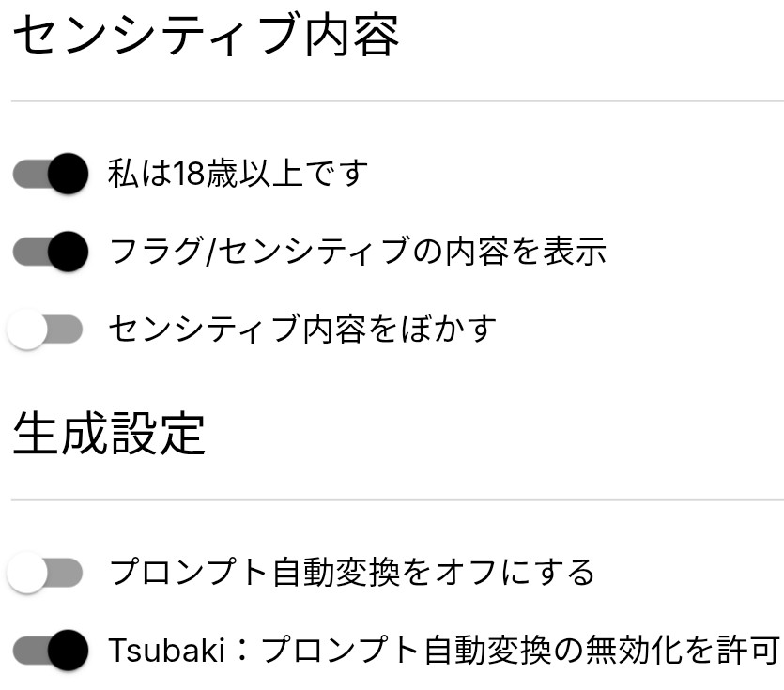
Task: Click the プロンプト自動変換をオフにする label text
Action: click(x=352, y=573)
